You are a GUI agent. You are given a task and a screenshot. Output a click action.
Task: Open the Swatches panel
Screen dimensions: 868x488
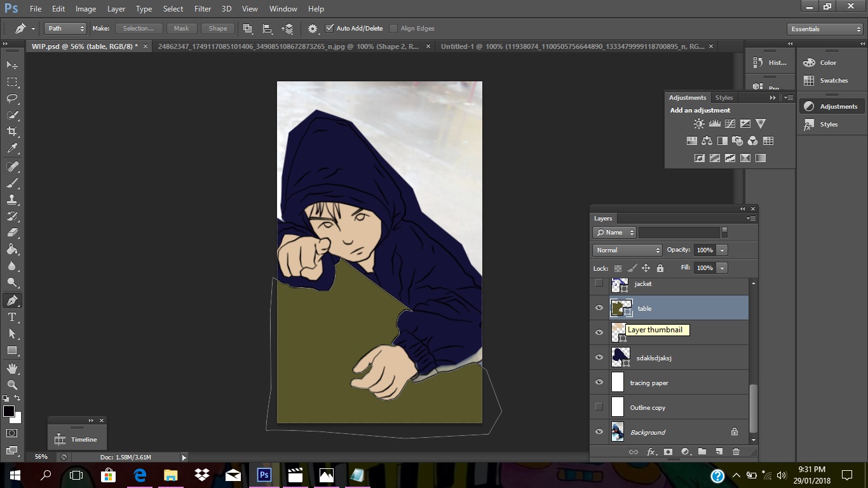[x=831, y=81]
